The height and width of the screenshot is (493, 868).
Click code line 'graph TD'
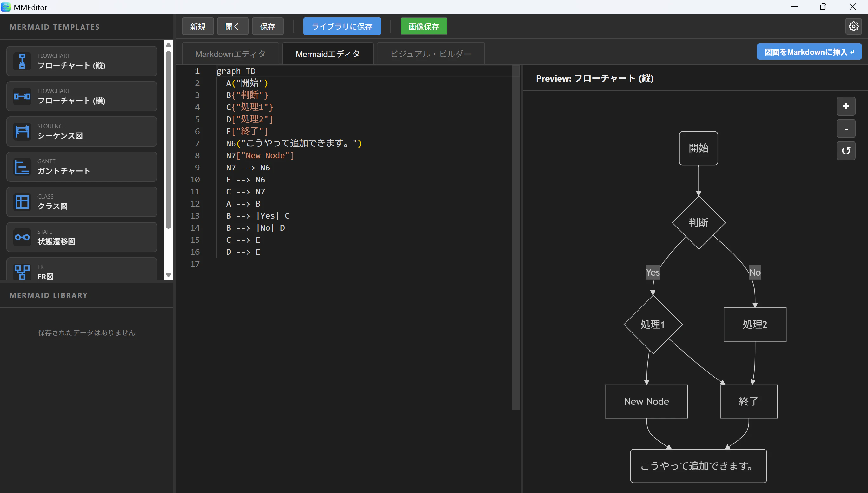pyautogui.click(x=236, y=71)
